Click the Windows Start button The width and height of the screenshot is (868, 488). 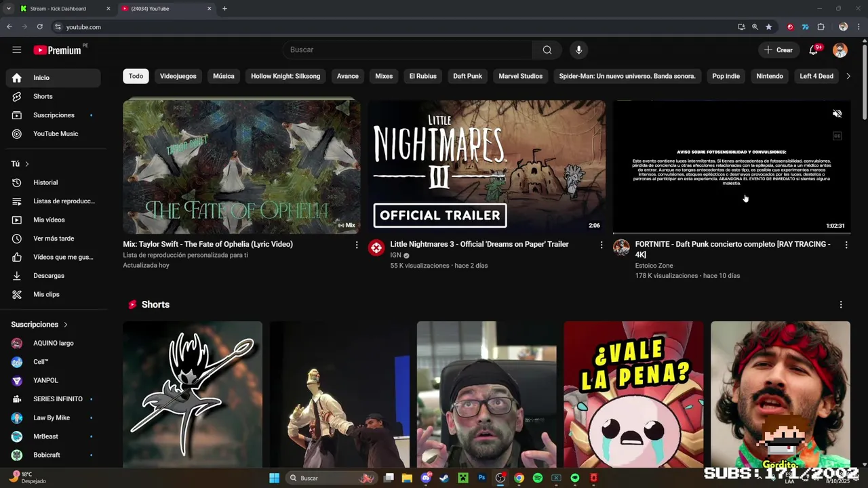pos(274,478)
